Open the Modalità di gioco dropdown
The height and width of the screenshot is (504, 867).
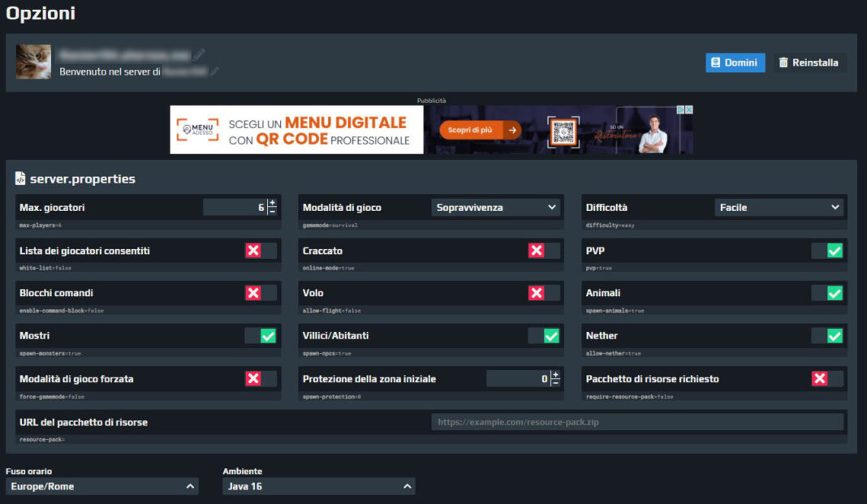[495, 207]
